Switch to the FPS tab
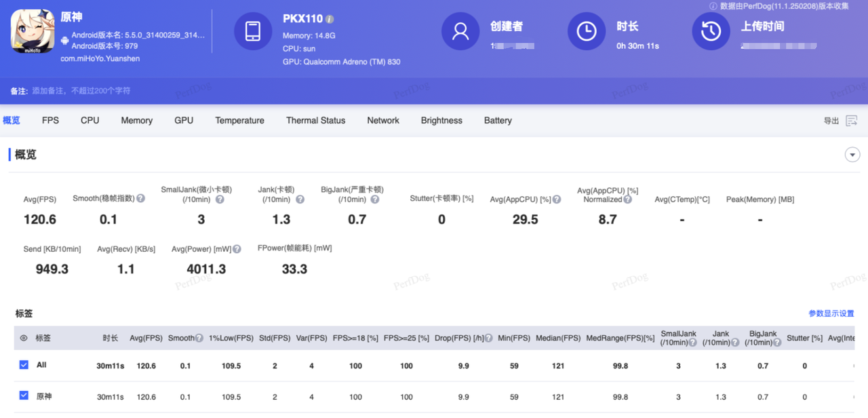The height and width of the screenshot is (418, 868). pos(50,121)
